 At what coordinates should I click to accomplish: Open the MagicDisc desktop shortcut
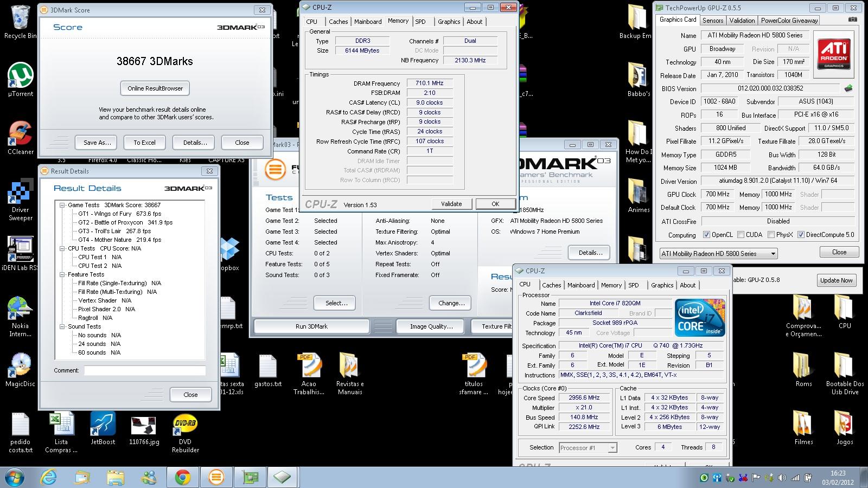[x=20, y=370]
